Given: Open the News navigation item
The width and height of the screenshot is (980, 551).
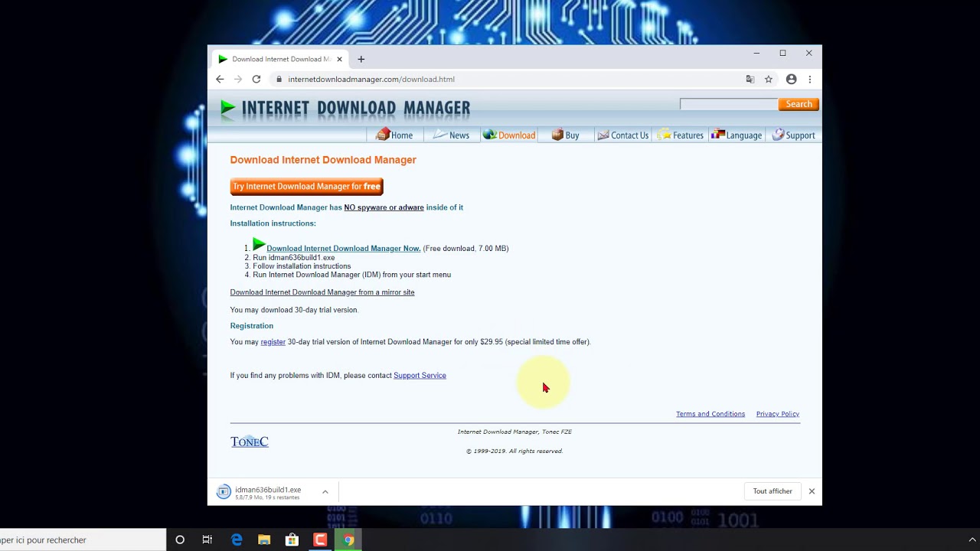Looking at the screenshot, I should tap(451, 135).
